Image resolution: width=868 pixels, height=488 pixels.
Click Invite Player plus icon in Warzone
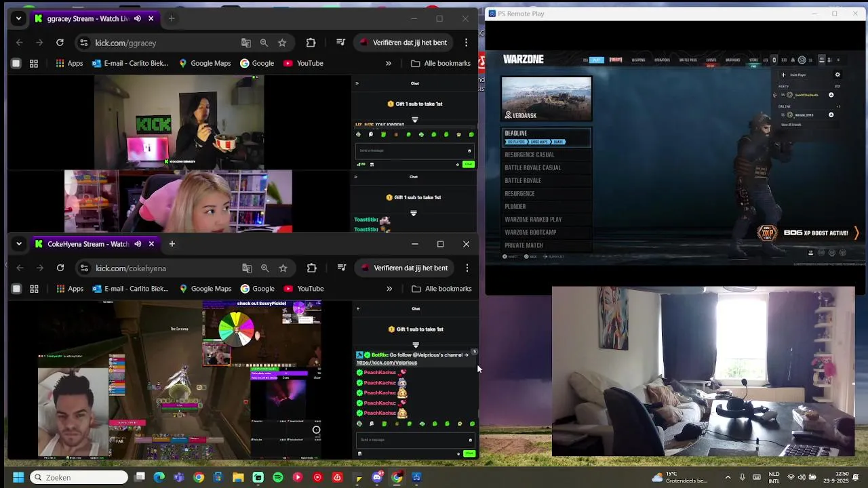tap(783, 75)
